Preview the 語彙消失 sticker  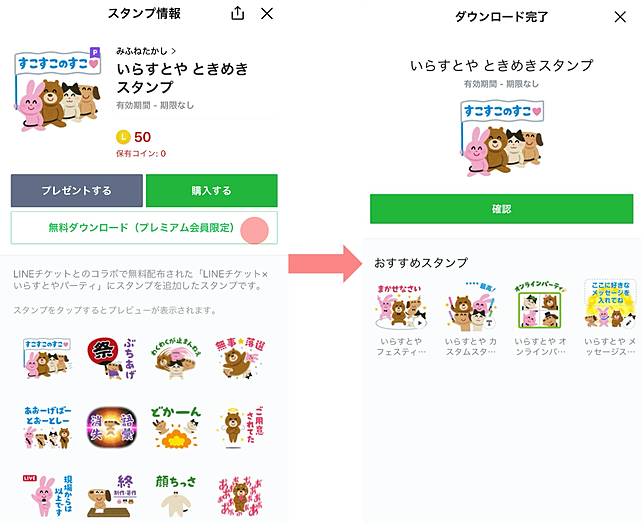click(x=112, y=427)
